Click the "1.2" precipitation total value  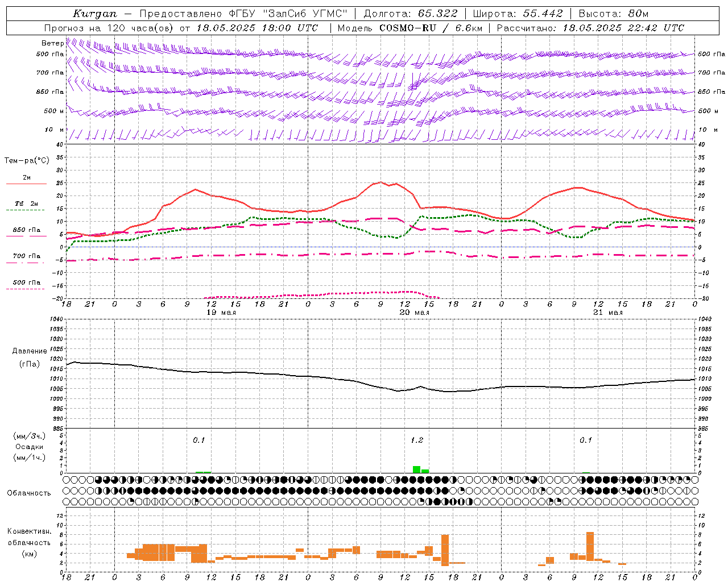(417, 440)
